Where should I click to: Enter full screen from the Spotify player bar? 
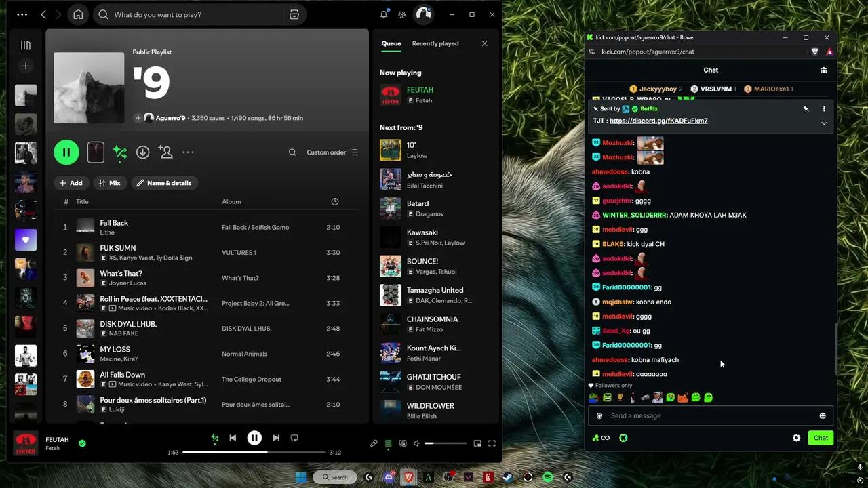tap(492, 443)
